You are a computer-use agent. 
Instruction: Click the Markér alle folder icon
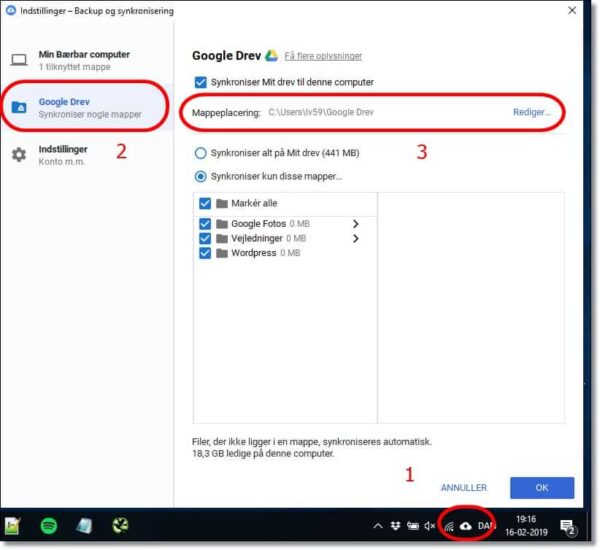coord(222,203)
